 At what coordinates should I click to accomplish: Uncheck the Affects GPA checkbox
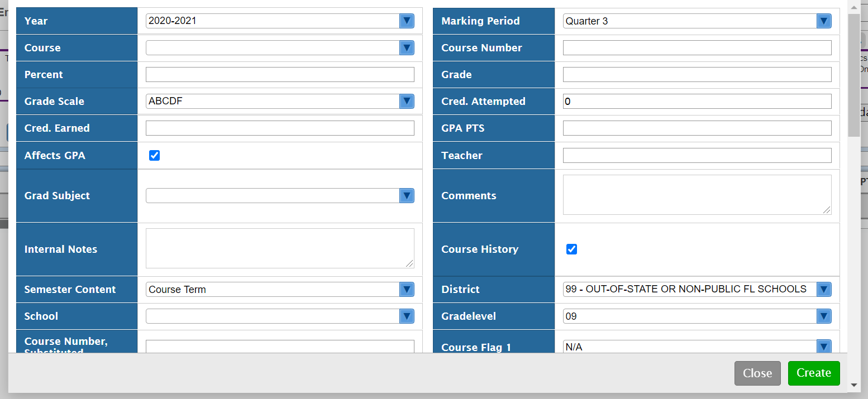[x=155, y=156]
